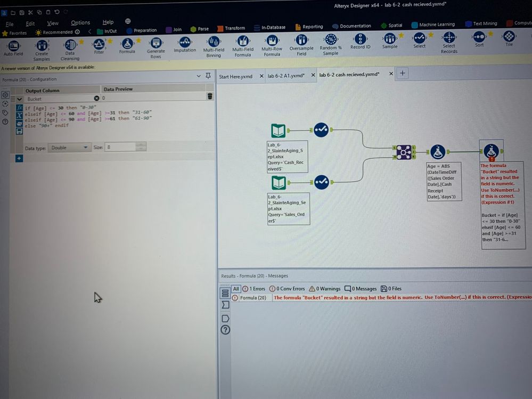The image size is (532, 399).
Task: Click the Size field value 8
Action: click(x=120, y=147)
